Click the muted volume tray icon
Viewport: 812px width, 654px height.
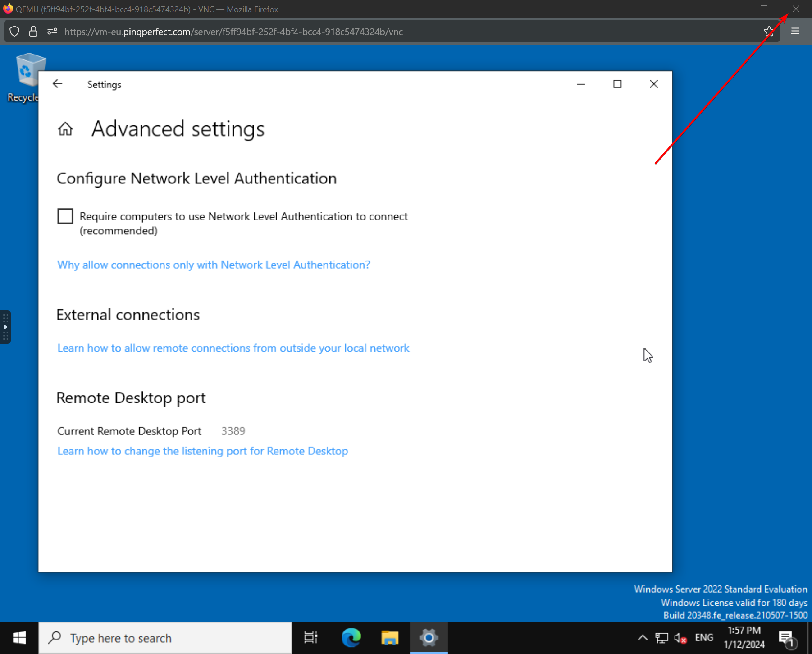tap(680, 638)
